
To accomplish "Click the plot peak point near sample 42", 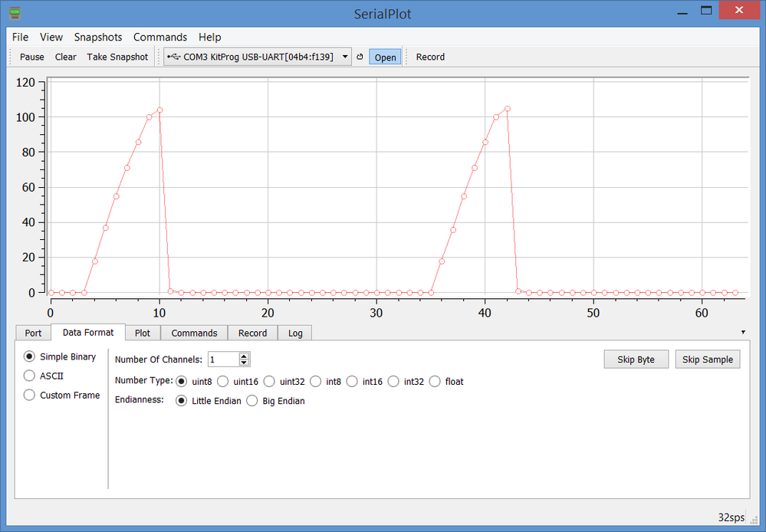I will pos(508,108).
